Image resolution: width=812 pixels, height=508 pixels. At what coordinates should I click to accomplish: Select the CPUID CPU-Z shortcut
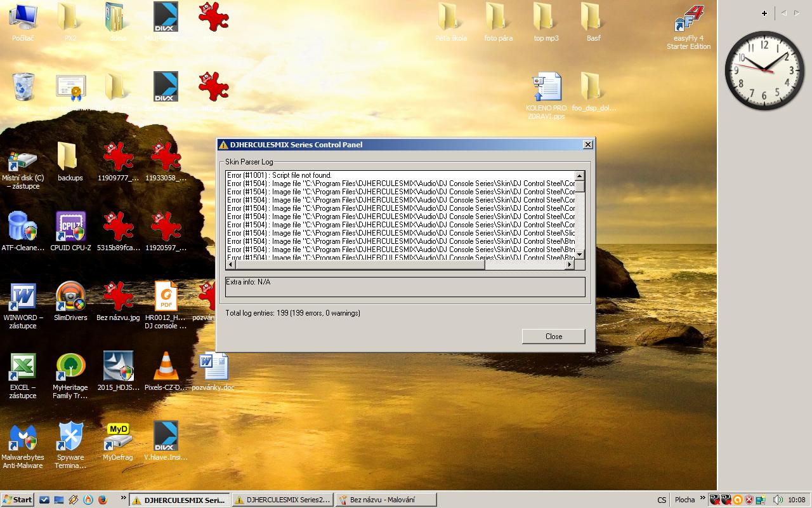click(x=70, y=232)
